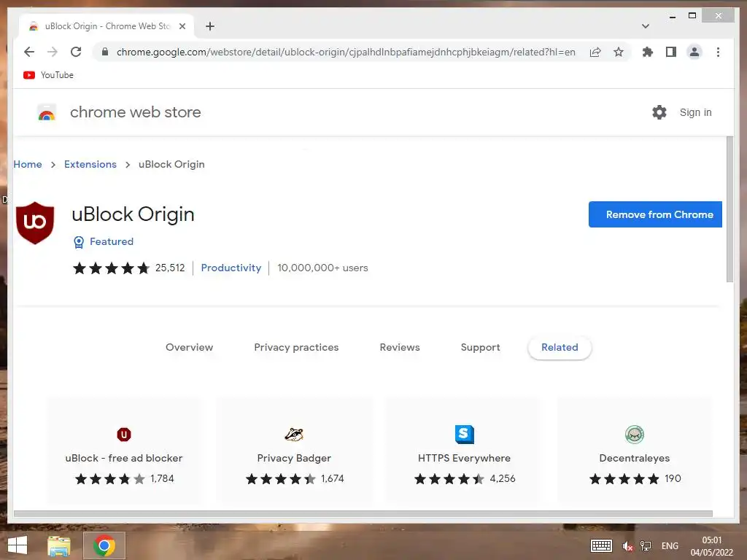Select the Related tab
Viewport: 747px width, 560px height.
560,348
